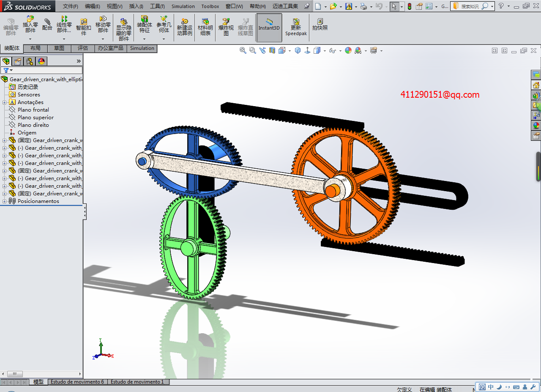
Task: Click the wrench settings icon in IME bar
Action: [533, 387]
